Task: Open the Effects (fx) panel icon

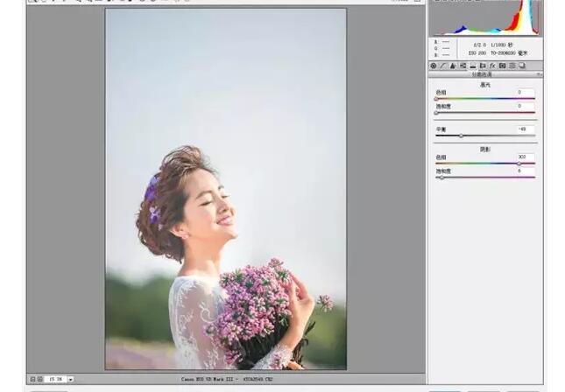Action: pos(491,66)
